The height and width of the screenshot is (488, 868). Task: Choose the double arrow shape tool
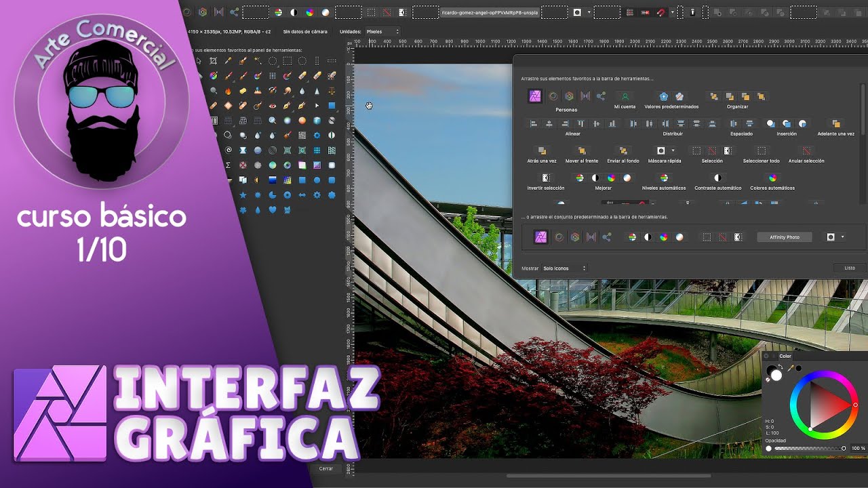(302, 195)
